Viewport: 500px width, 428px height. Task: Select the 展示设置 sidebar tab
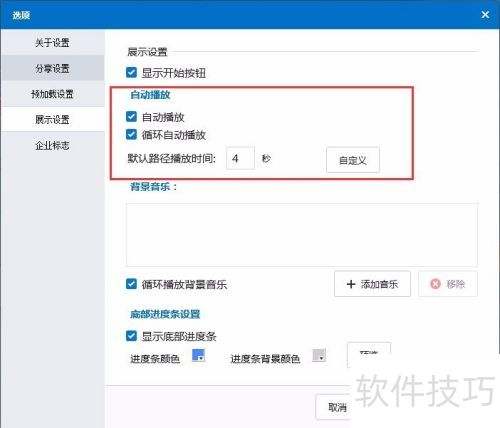pyautogui.click(x=52, y=119)
